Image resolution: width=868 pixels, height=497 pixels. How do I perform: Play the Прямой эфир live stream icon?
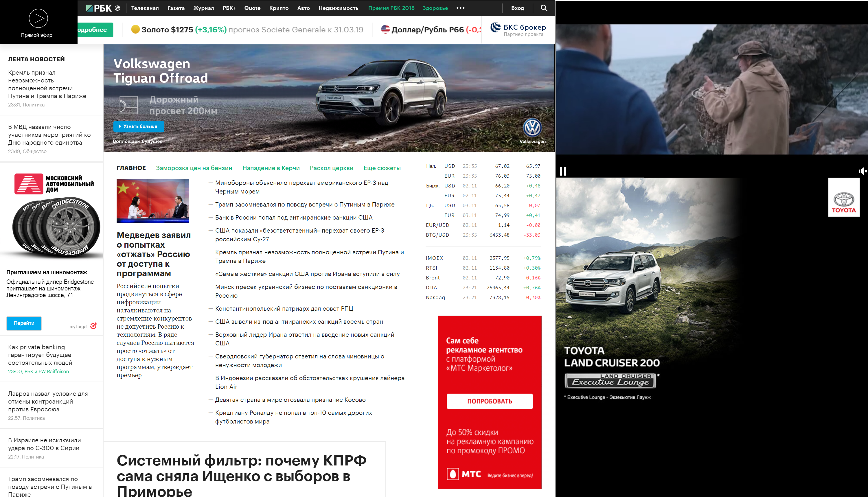coord(38,18)
